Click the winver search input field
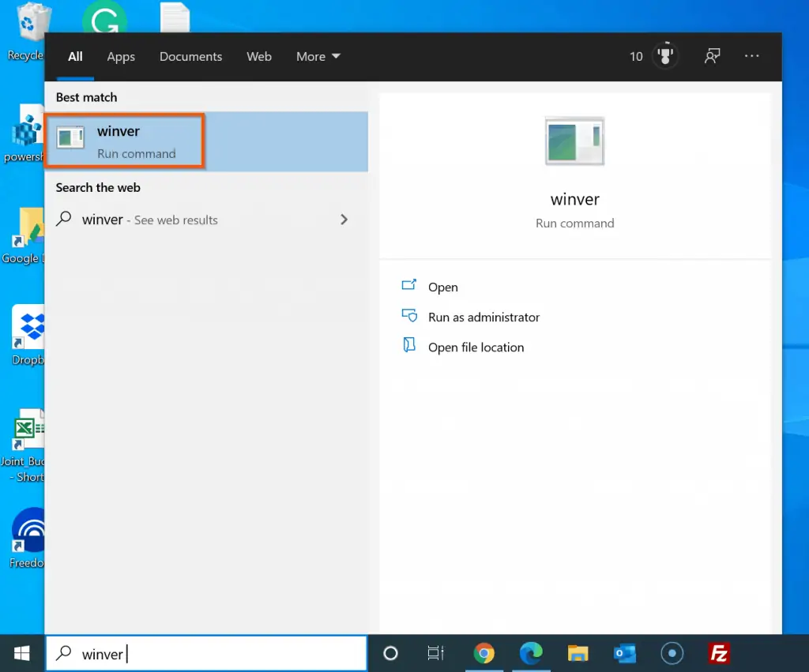This screenshot has width=809, height=672. click(x=207, y=653)
